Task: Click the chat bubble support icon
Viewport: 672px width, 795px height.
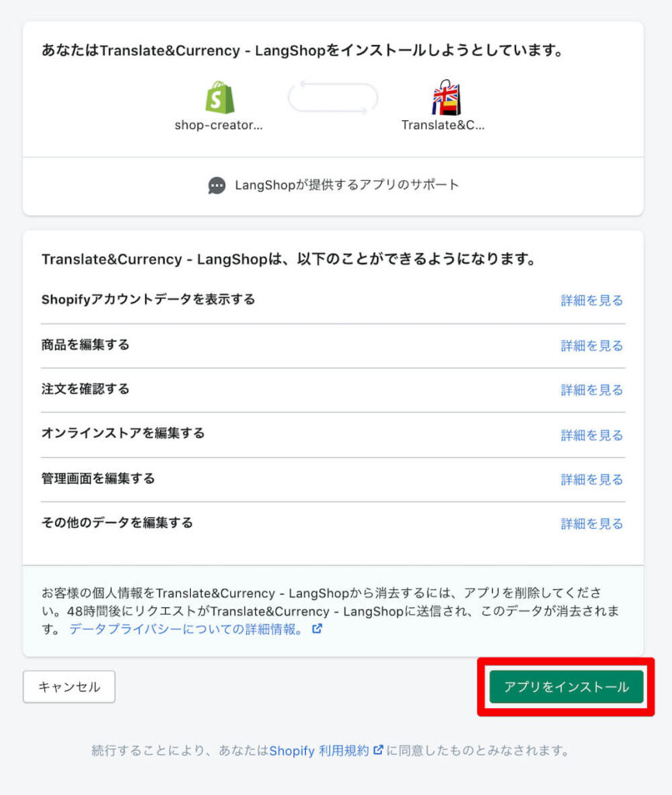Action: [217, 186]
